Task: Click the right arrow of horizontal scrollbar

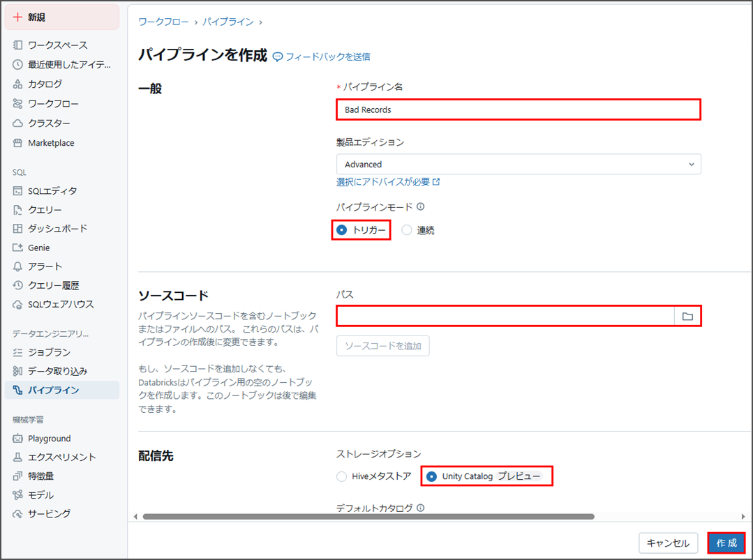Action: pyautogui.click(x=743, y=517)
